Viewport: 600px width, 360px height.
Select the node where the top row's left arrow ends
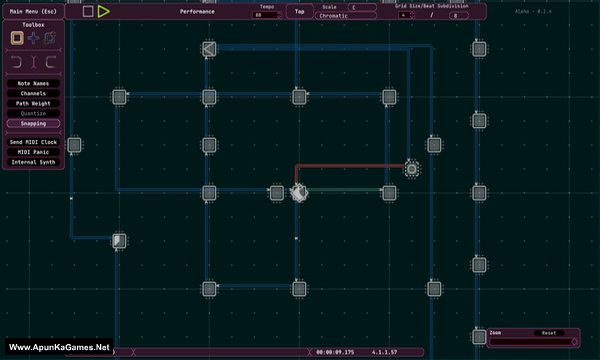tap(119, 97)
